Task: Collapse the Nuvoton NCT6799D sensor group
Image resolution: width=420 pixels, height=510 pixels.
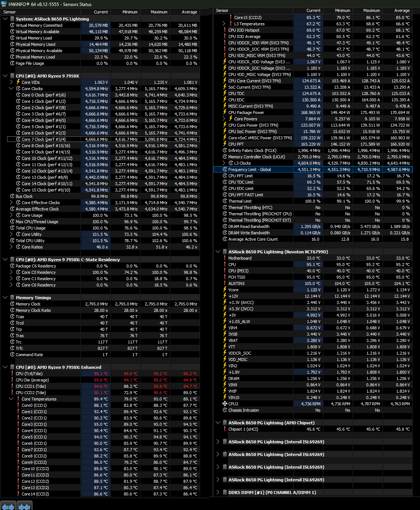Action: coord(218,252)
